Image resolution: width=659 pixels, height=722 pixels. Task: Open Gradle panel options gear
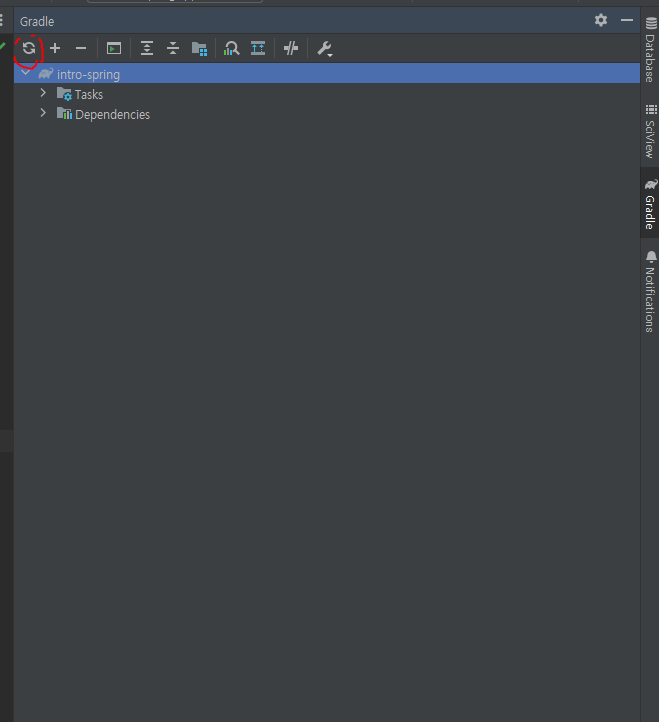[601, 20]
